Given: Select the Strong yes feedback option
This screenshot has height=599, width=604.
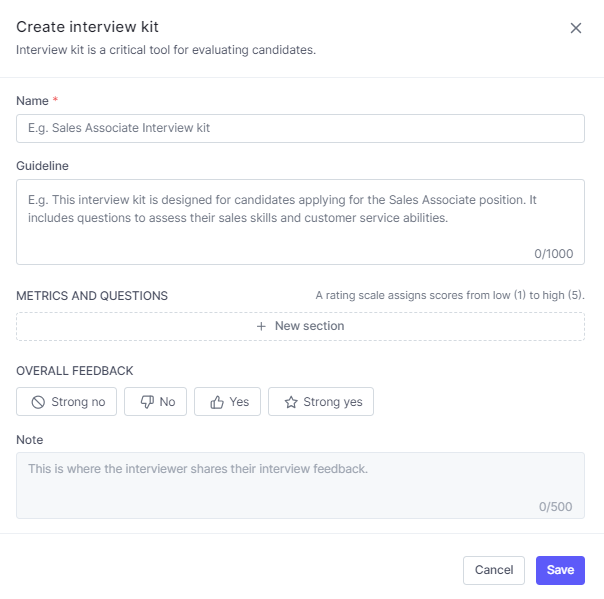Looking at the screenshot, I should point(321,402).
